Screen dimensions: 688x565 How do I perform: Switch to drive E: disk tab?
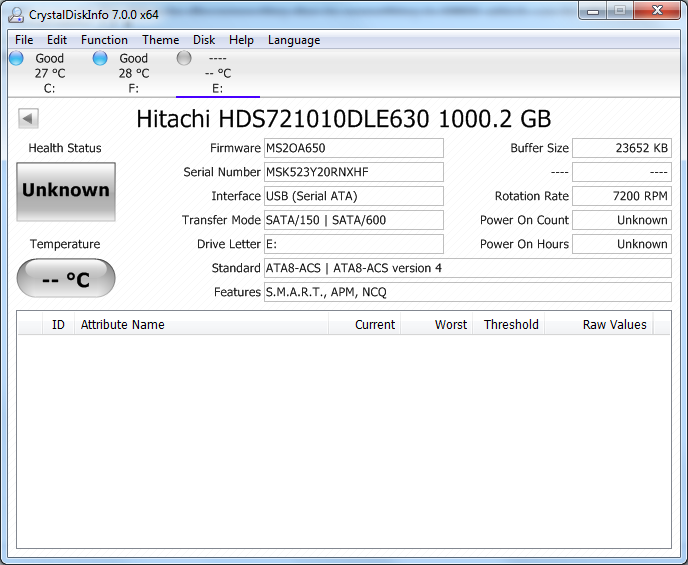click(218, 74)
